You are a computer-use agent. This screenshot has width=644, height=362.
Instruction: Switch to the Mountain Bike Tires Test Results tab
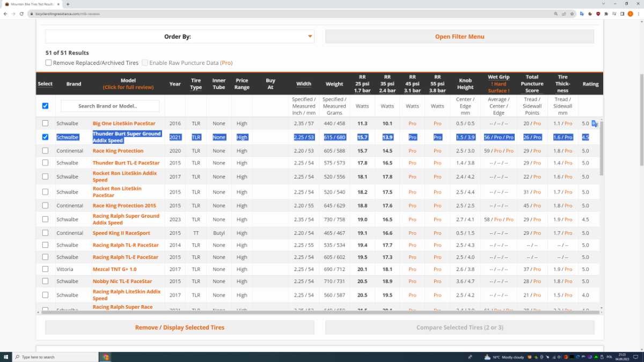[32, 4]
